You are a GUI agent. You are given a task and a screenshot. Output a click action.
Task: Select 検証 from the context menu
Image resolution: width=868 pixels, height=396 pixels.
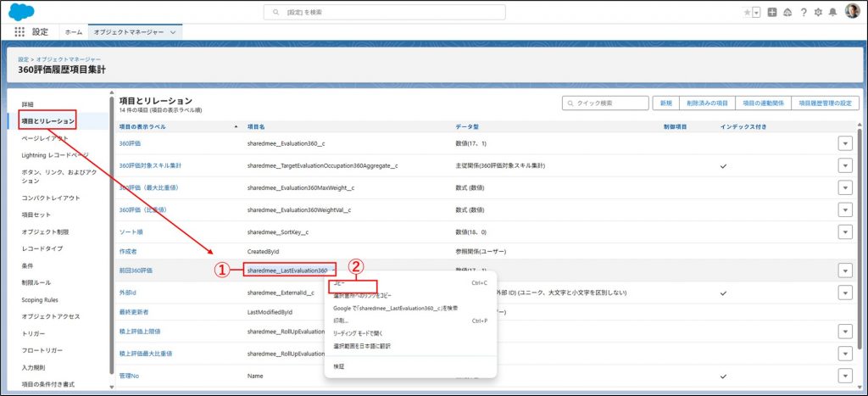point(338,366)
